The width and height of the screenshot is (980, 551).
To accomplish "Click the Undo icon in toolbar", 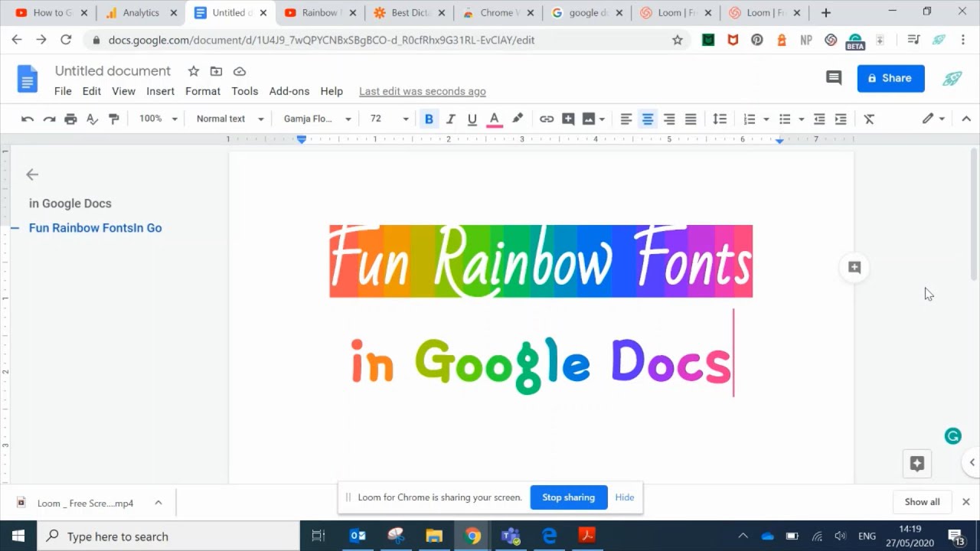I will pyautogui.click(x=28, y=119).
